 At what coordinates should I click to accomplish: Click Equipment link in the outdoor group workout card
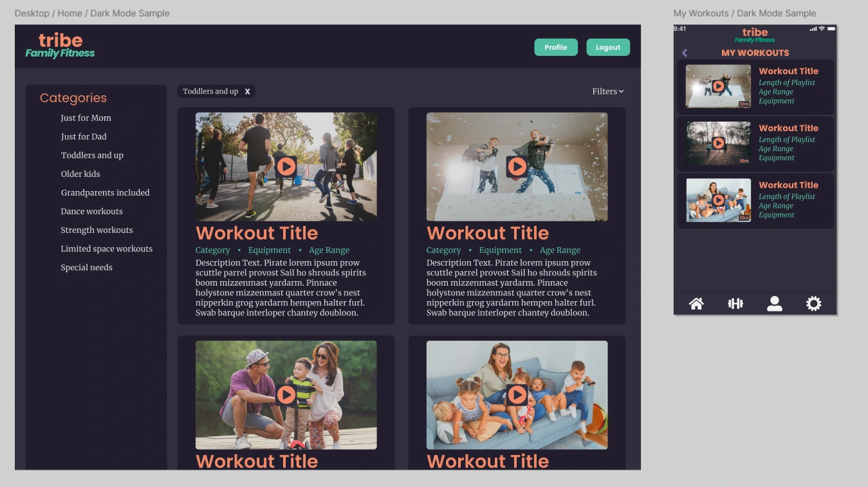(x=270, y=250)
